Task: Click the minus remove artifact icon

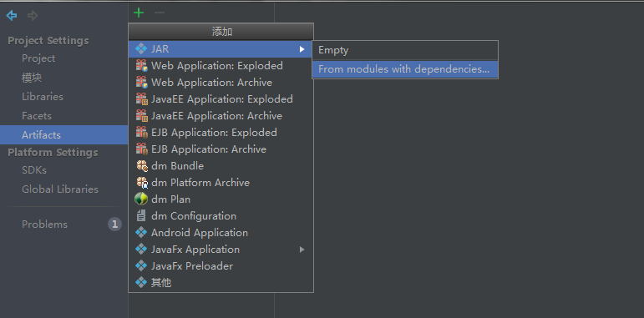Action: pyautogui.click(x=160, y=13)
